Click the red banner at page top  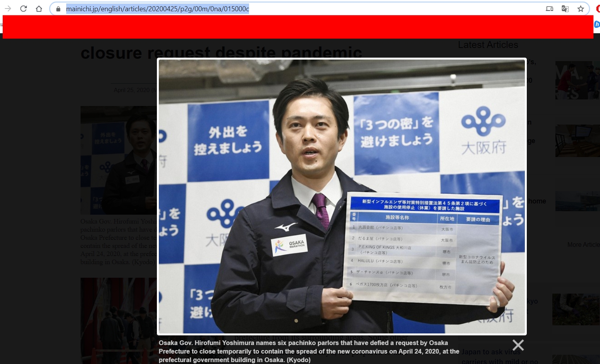point(297,27)
